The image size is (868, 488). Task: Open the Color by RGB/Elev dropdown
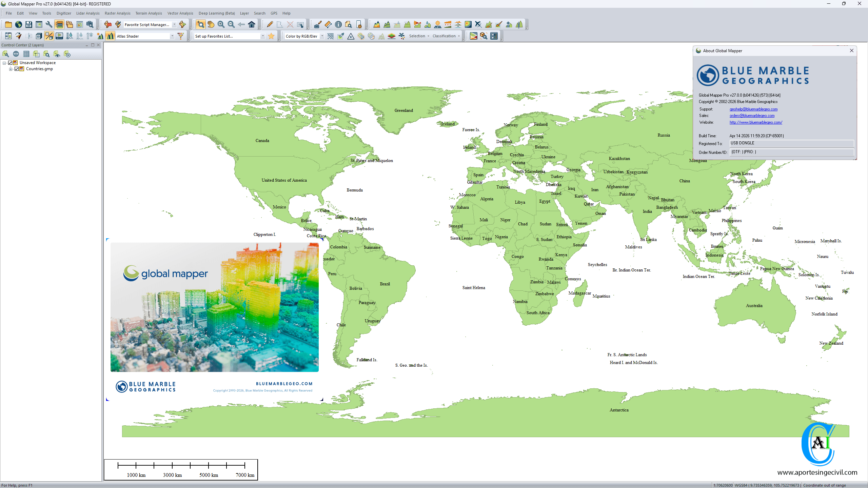pos(322,36)
